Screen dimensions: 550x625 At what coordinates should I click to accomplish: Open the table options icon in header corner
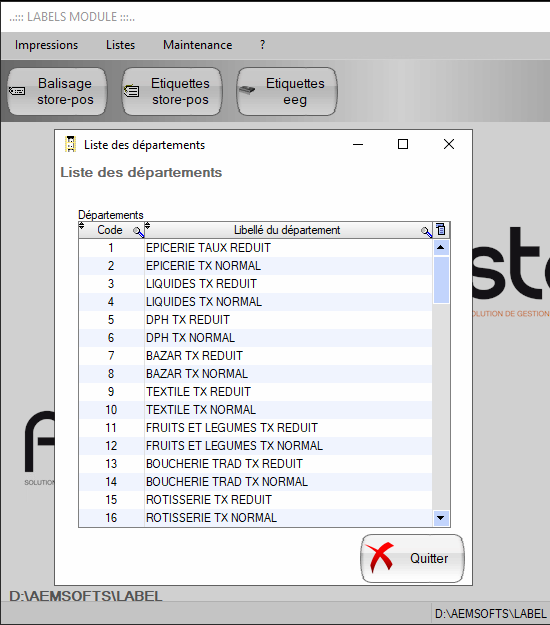coord(441,230)
